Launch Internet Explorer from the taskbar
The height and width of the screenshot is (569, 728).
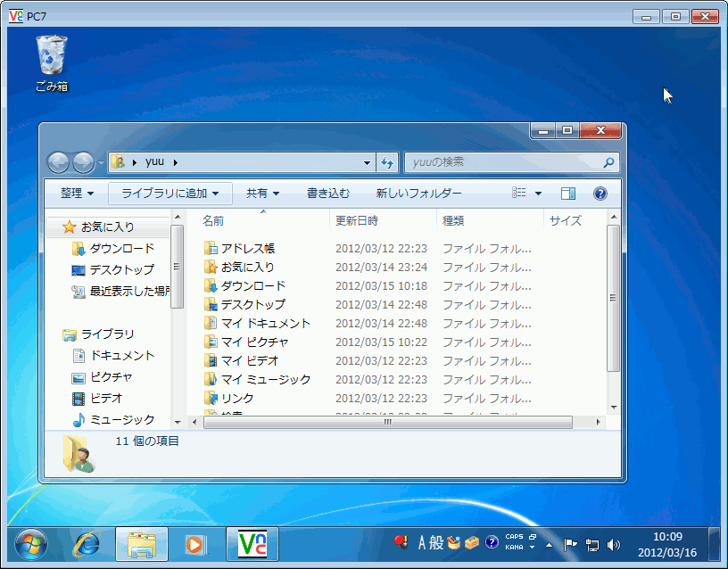click(87, 546)
